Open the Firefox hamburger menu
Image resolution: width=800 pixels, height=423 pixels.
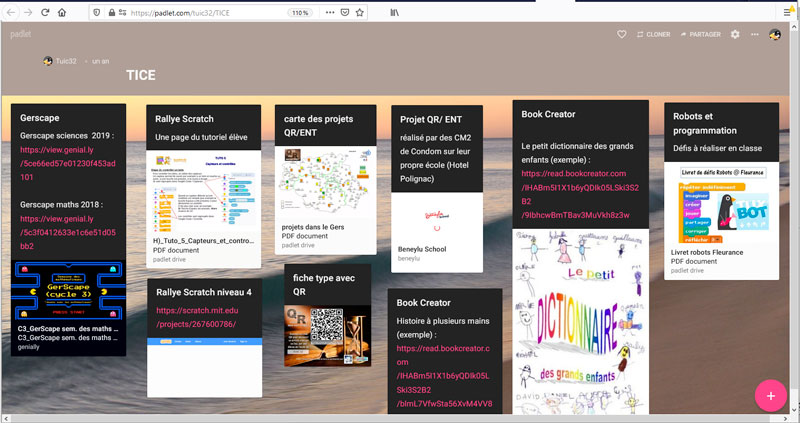(x=788, y=12)
